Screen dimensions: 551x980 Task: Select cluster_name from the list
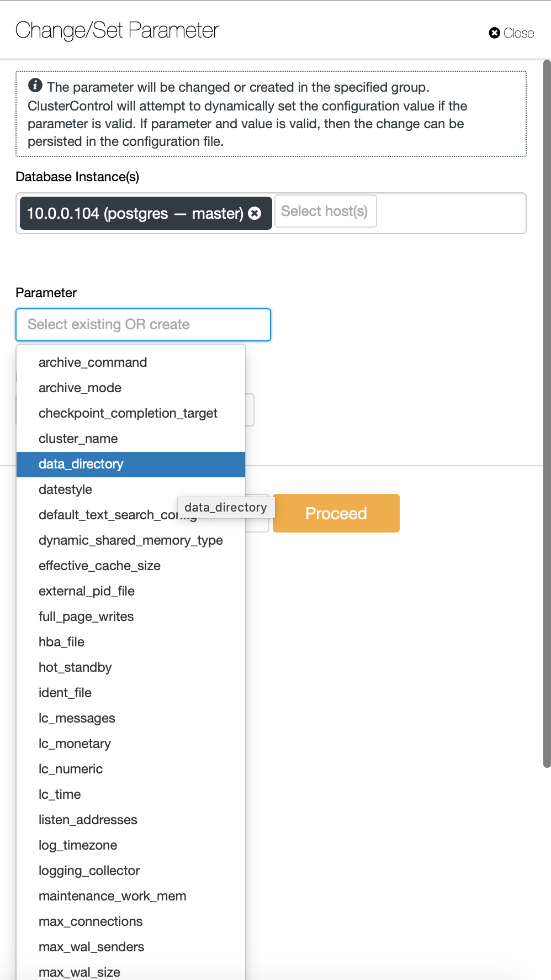tap(78, 439)
